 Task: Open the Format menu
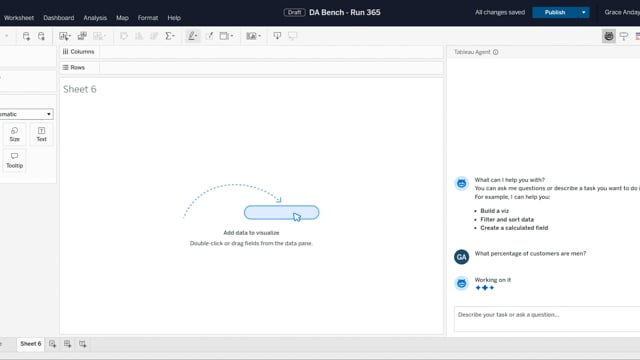148,18
